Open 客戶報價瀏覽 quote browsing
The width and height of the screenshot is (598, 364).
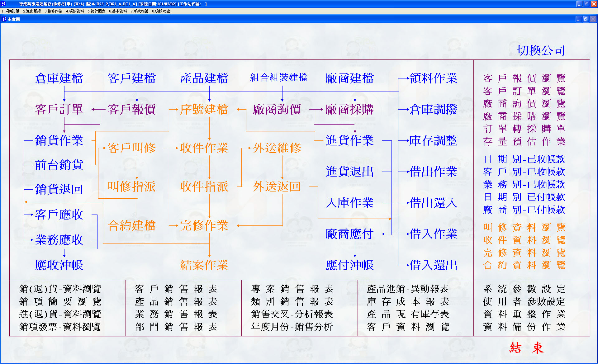point(524,78)
